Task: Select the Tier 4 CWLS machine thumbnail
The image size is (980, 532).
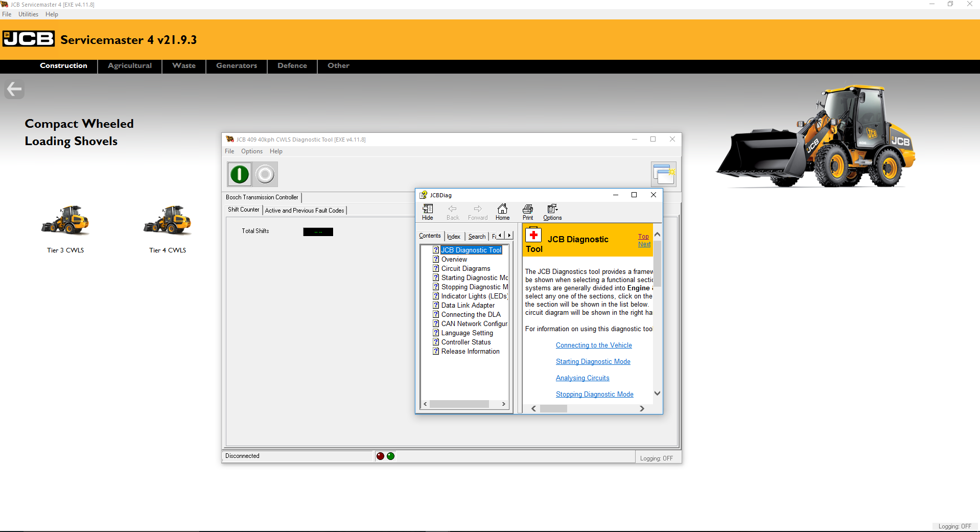Action: pyautogui.click(x=167, y=221)
